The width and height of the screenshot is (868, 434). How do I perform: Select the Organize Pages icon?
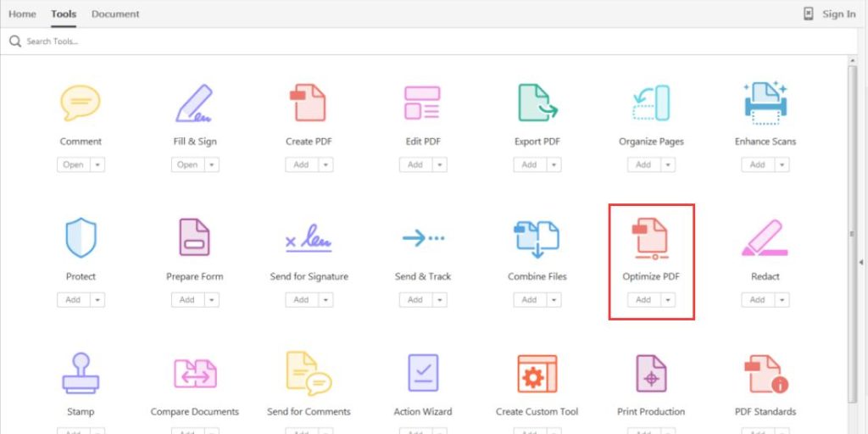[x=651, y=103]
